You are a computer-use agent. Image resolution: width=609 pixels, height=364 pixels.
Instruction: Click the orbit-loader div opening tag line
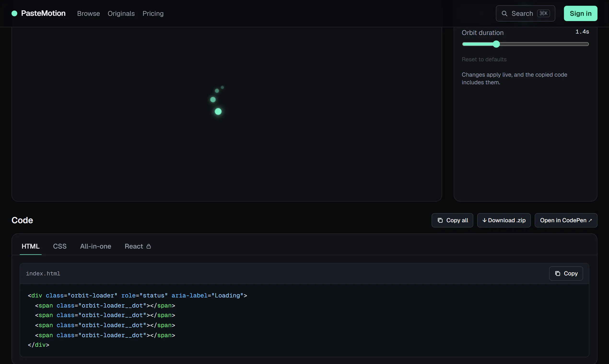[x=138, y=296]
